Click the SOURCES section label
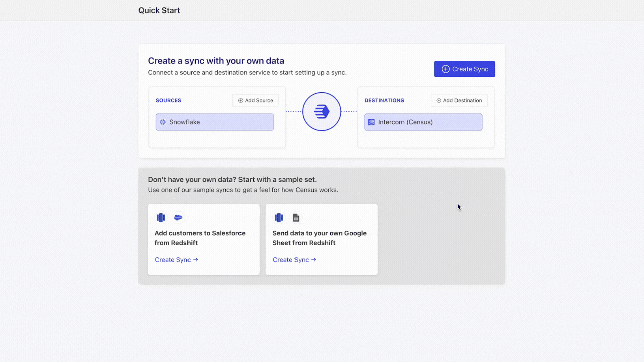This screenshot has height=362, width=644. (x=168, y=100)
